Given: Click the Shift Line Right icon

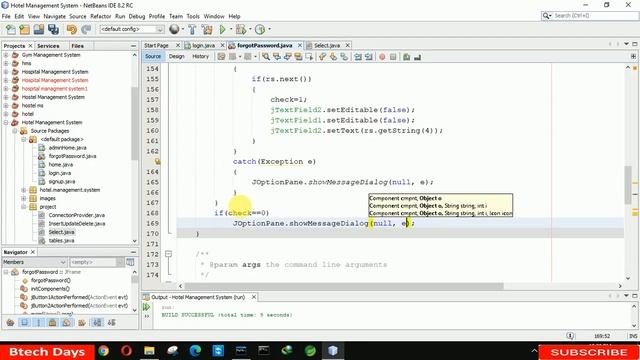Looking at the screenshot, I should coord(369,57).
